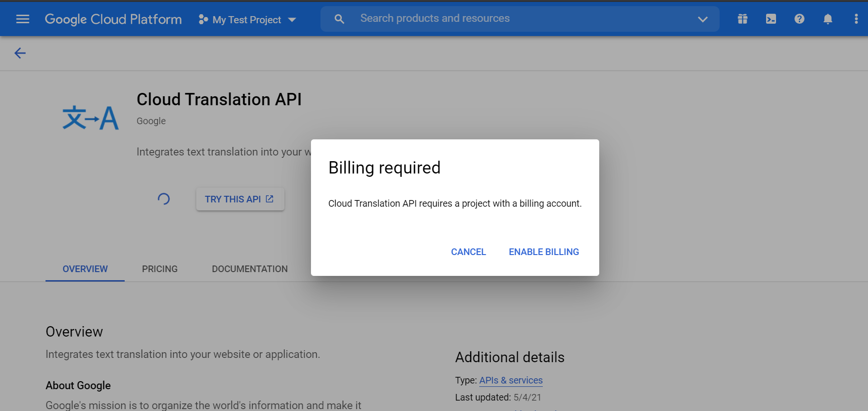Open the notifications bell
The image size is (868, 411).
pyautogui.click(x=828, y=19)
